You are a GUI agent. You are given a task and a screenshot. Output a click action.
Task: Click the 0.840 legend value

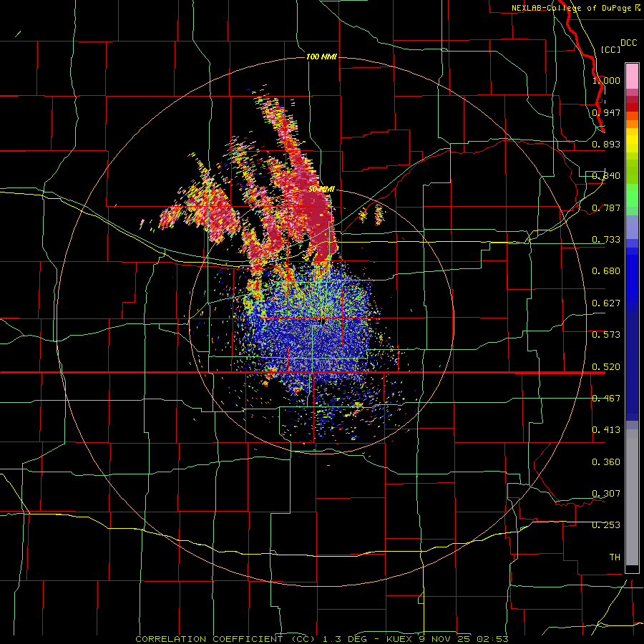click(x=606, y=176)
